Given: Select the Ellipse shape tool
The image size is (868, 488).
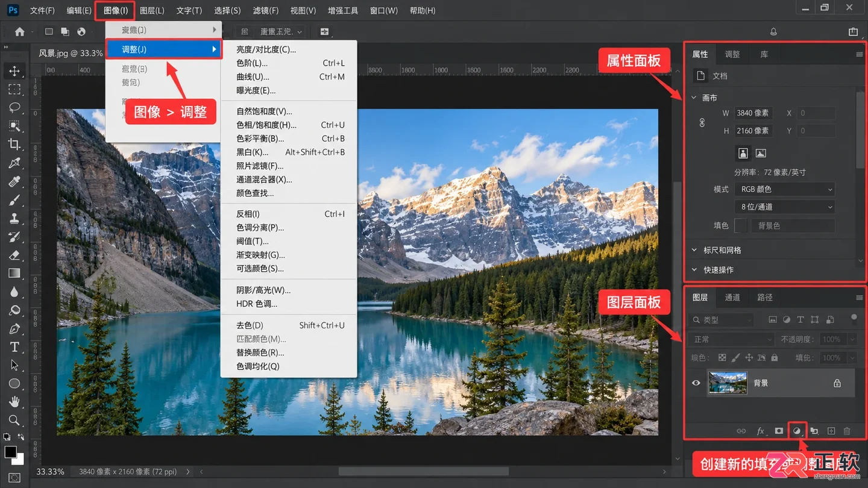Looking at the screenshot, I should (x=14, y=384).
